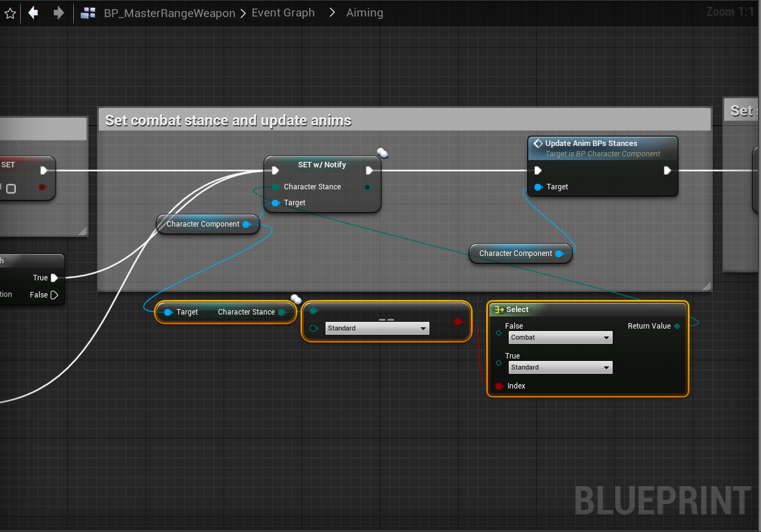Click the Select node header icon
This screenshot has width=761, height=532.
tap(499, 310)
